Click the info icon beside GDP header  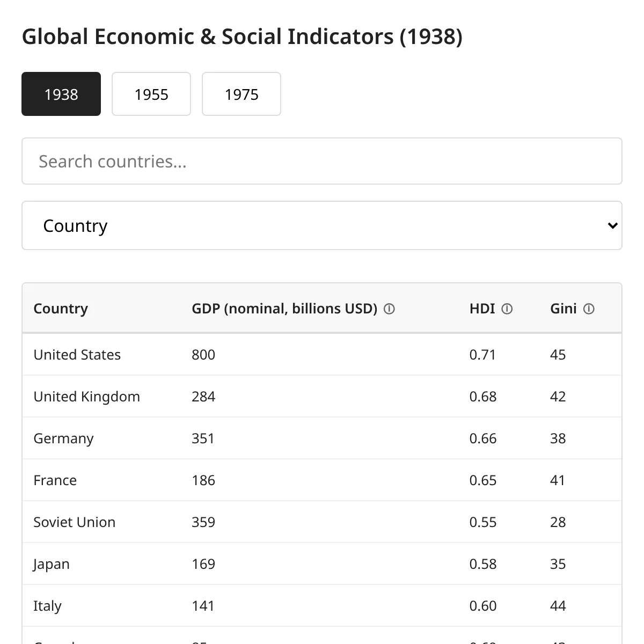(x=390, y=309)
